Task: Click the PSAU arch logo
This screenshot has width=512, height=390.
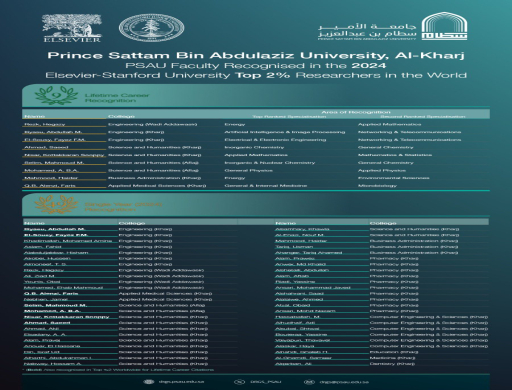Action: (x=444, y=26)
